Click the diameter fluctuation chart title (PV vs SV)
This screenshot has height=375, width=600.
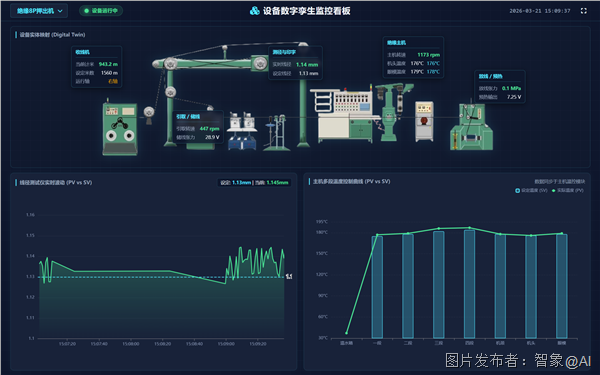[56, 183]
